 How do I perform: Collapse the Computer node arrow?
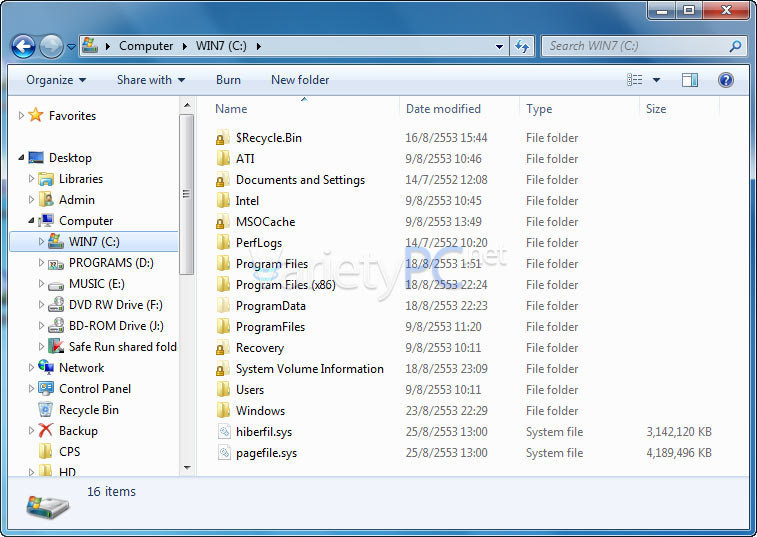click(31, 221)
